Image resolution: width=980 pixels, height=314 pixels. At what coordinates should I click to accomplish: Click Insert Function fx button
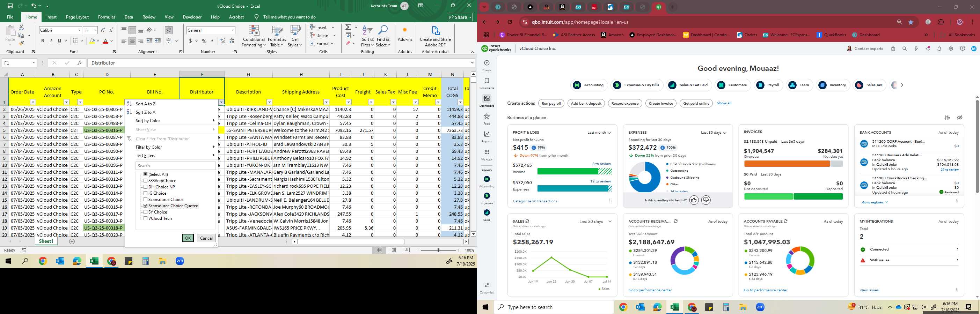point(79,63)
